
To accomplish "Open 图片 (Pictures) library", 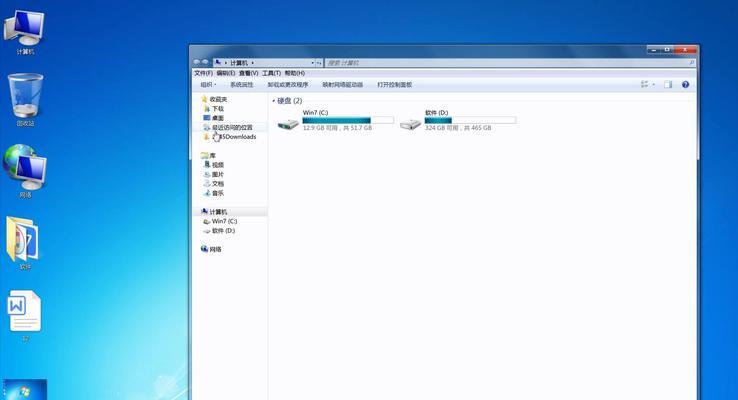I will [x=214, y=175].
